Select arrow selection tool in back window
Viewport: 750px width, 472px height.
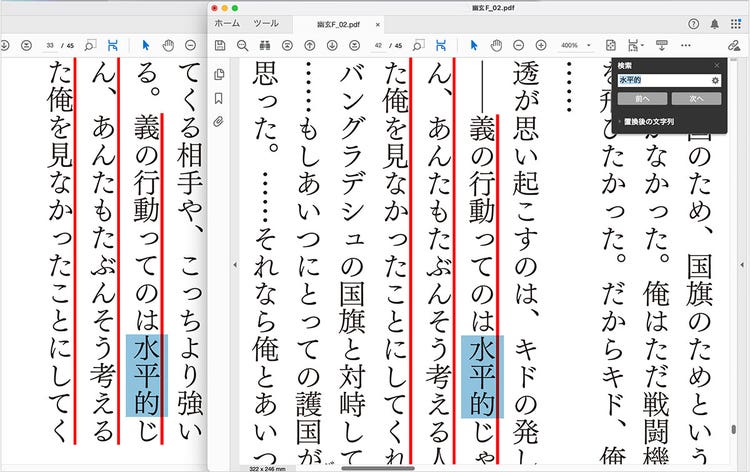click(146, 45)
